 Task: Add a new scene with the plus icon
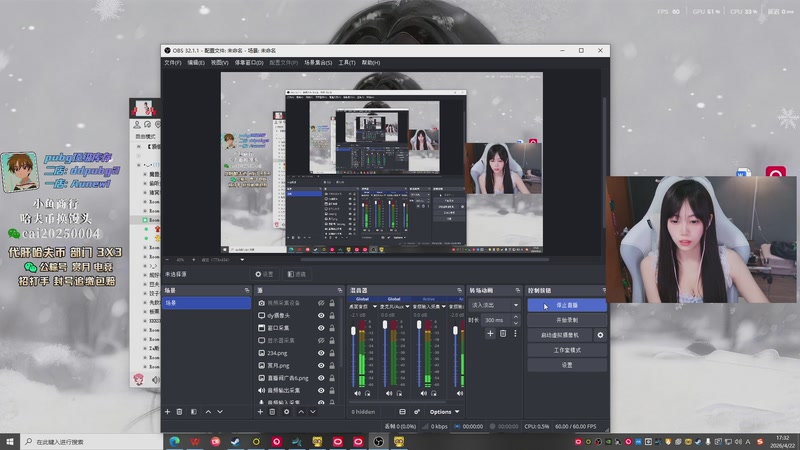[167, 412]
